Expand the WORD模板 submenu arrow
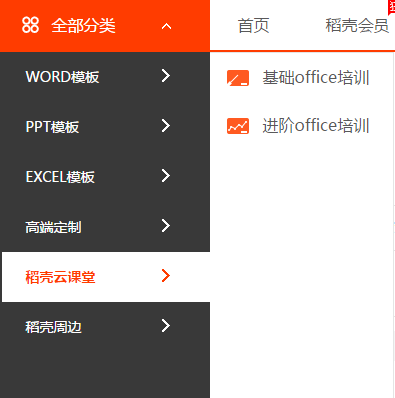395x398 pixels. 166,76
